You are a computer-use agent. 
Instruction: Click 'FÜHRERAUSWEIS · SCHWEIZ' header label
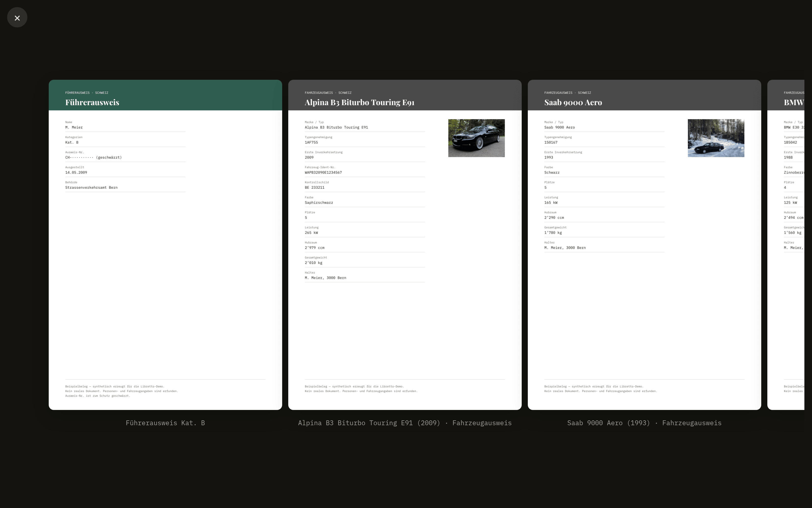[87, 93]
